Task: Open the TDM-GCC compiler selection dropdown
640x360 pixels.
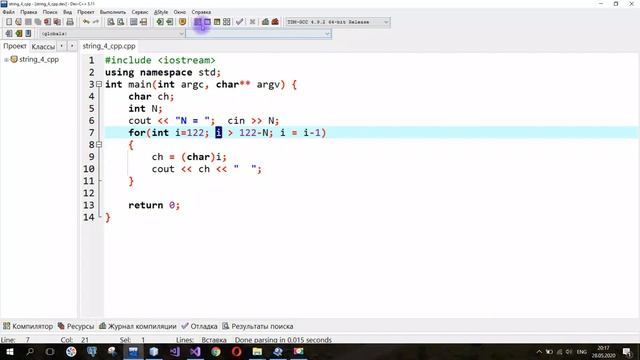Action: 338,22
